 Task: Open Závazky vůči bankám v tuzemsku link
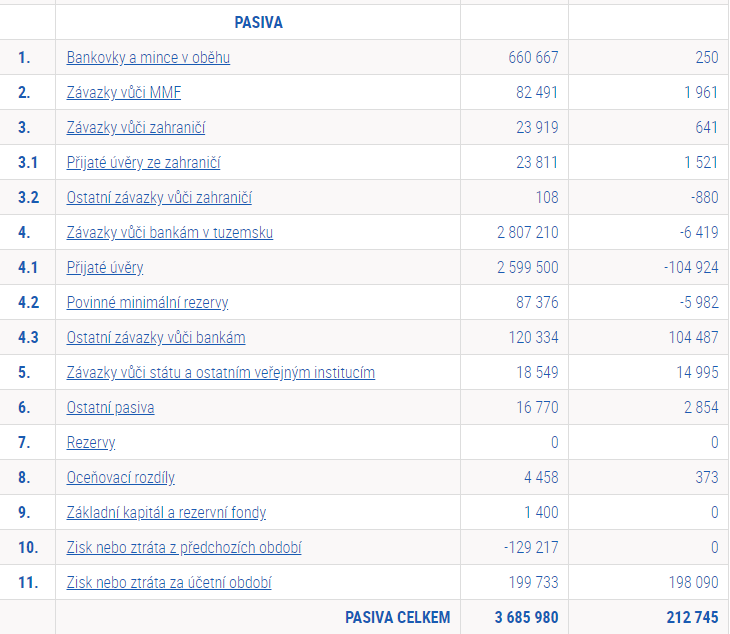(169, 232)
